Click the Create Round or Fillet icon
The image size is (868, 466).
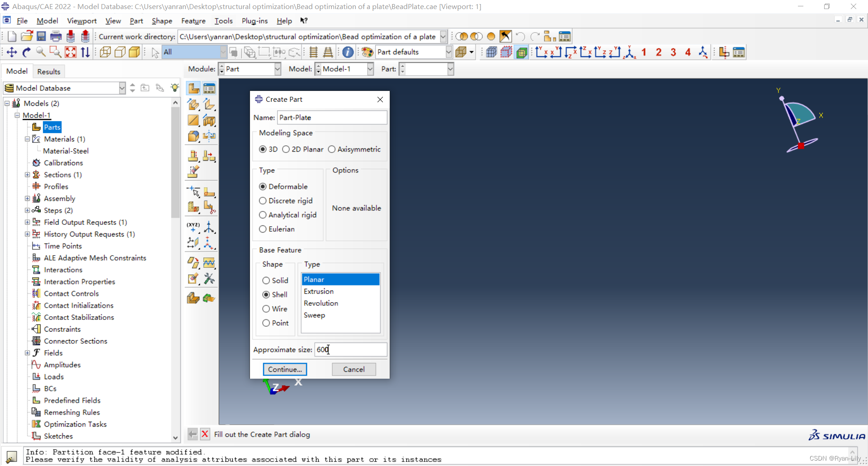193,136
